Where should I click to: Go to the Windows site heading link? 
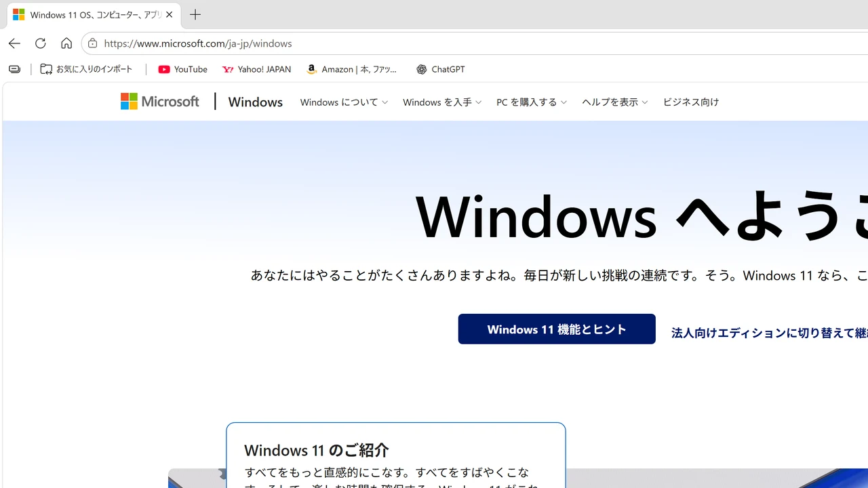coord(255,102)
